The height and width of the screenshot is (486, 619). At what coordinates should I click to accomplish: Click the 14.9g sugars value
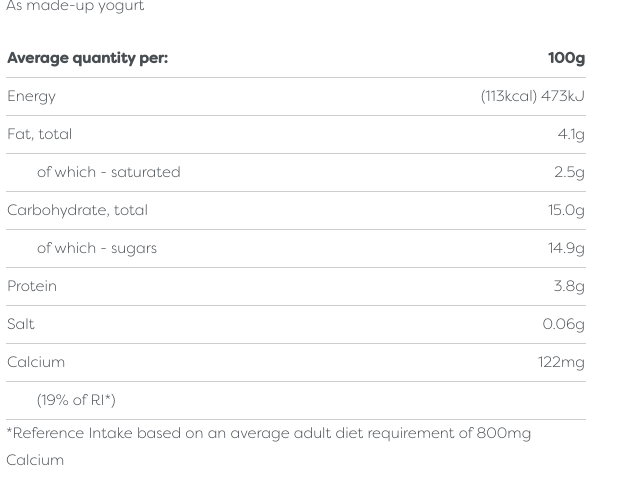566,248
